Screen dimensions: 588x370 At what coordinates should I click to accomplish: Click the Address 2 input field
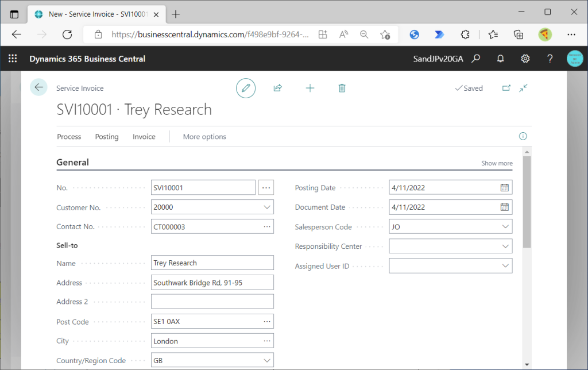coord(212,302)
